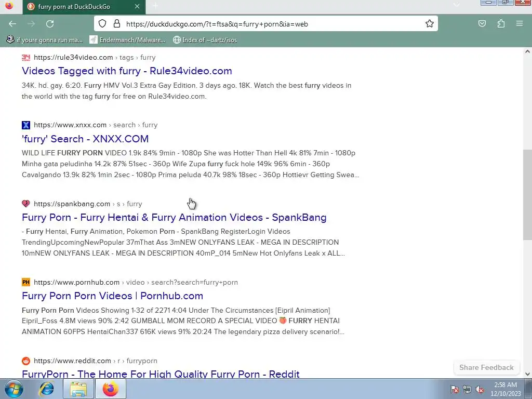Click the Firefox taskbar icon
The width and height of the screenshot is (532, 399).
click(111, 389)
